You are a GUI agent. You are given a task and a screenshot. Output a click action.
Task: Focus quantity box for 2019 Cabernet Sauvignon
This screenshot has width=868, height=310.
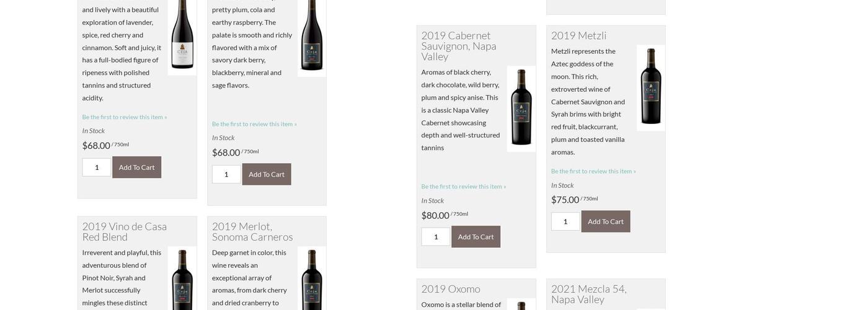(435, 237)
